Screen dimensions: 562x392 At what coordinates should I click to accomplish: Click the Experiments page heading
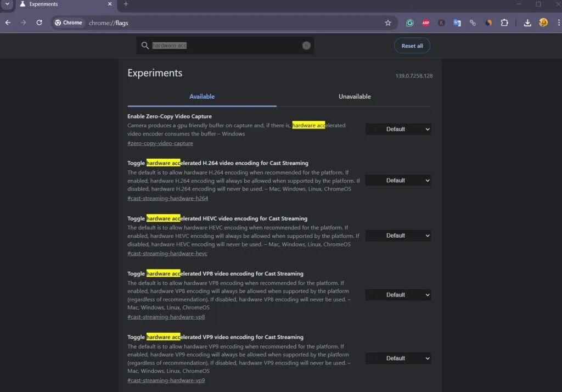[x=155, y=73]
